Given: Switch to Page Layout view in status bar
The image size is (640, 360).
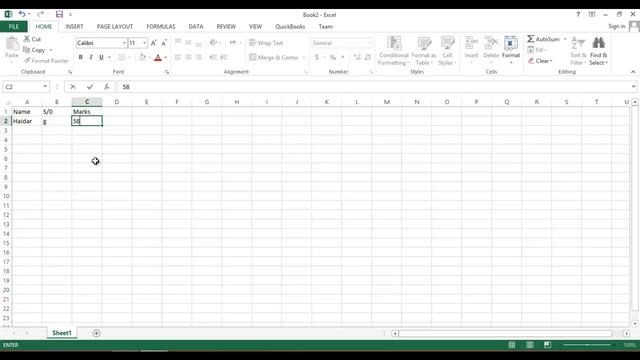Looking at the screenshot, I should [x=529, y=345].
